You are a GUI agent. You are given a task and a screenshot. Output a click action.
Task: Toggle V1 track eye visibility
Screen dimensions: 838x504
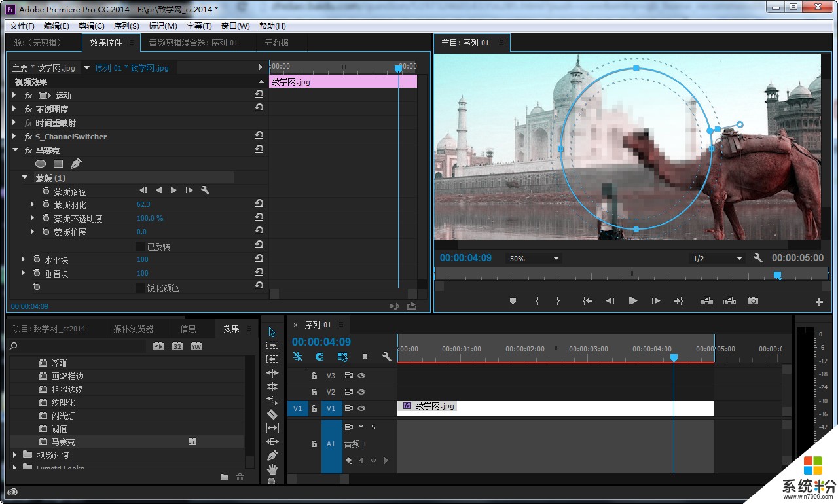[361, 408]
